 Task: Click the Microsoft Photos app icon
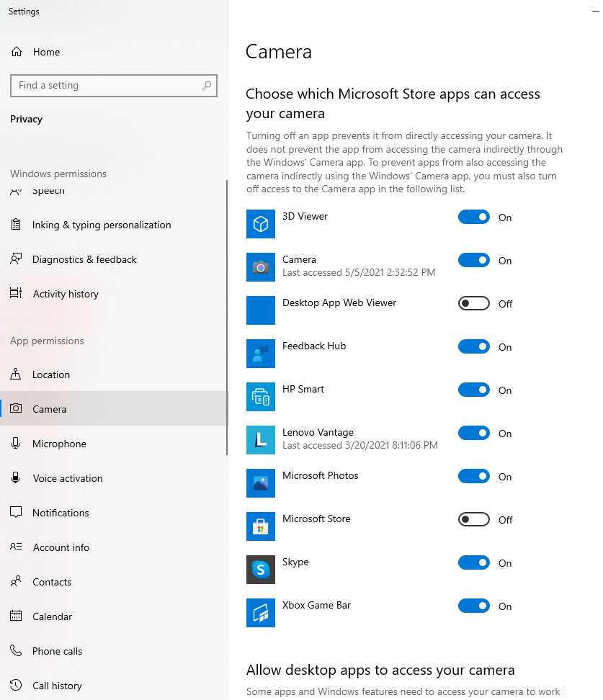[260, 483]
